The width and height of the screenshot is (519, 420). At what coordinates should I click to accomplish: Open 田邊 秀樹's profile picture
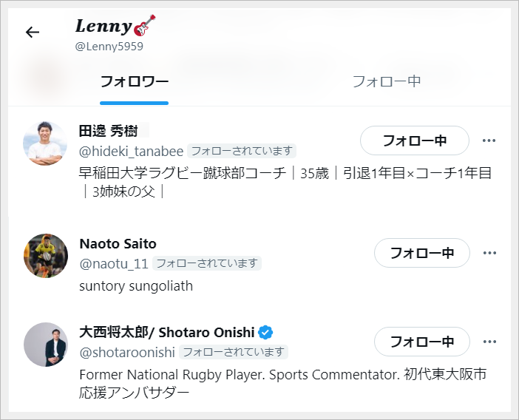[x=46, y=143]
